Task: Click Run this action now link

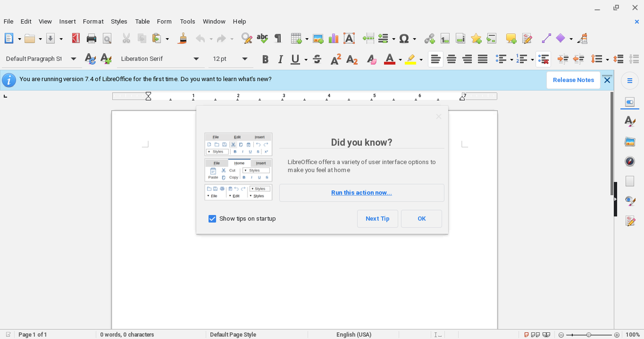Action: tap(362, 193)
